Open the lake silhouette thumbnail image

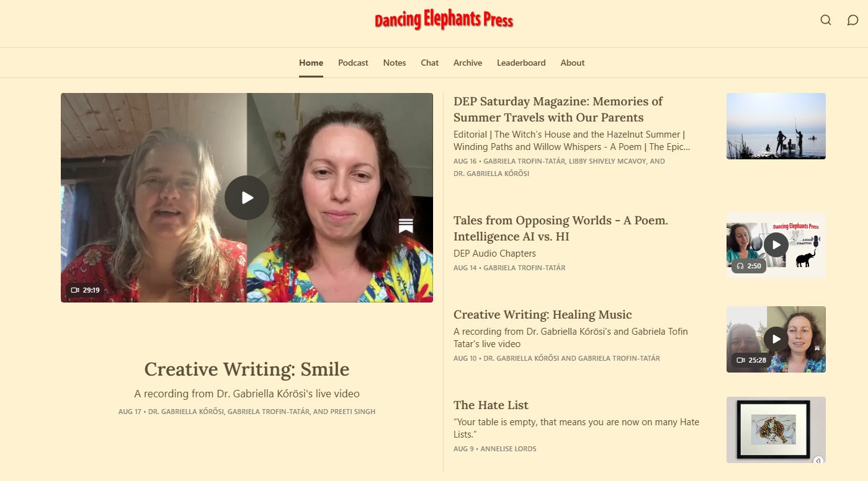[x=776, y=126]
